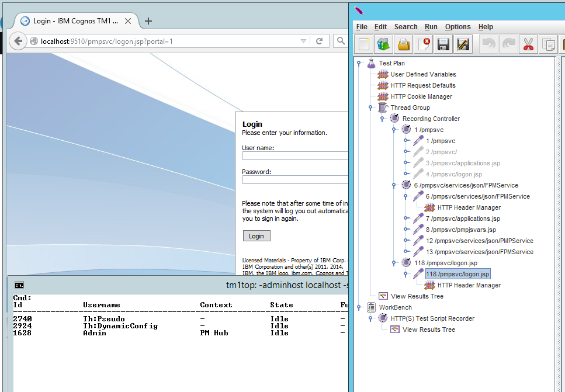This screenshot has width=565, height=392.
Task: Click the JMeter New test plan icon
Action: (364, 44)
